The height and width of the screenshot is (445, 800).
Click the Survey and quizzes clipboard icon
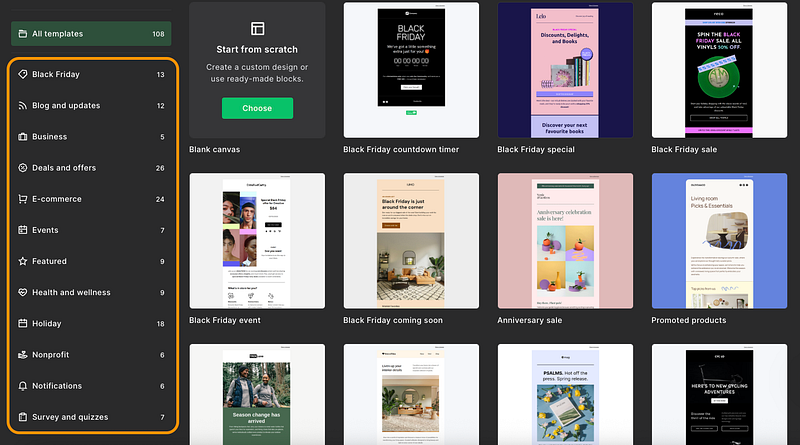click(22, 416)
